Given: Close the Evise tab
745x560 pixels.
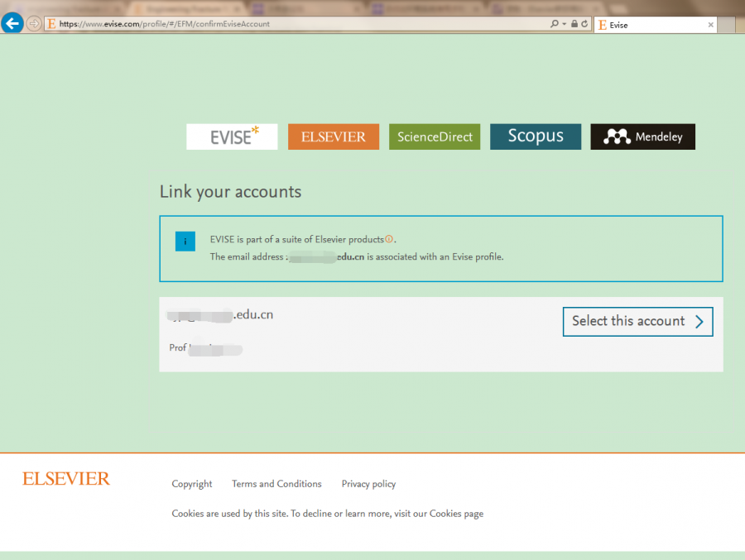Looking at the screenshot, I should coord(710,25).
